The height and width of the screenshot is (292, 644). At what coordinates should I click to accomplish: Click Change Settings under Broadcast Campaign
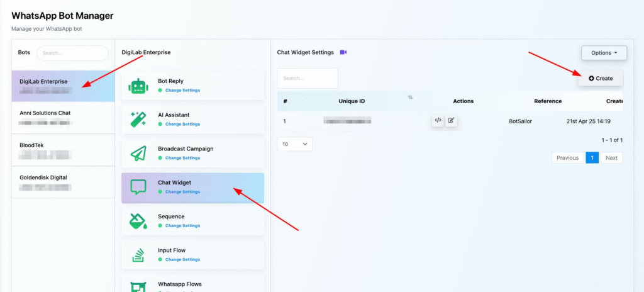pyautogui.click(x=182, y=158)
